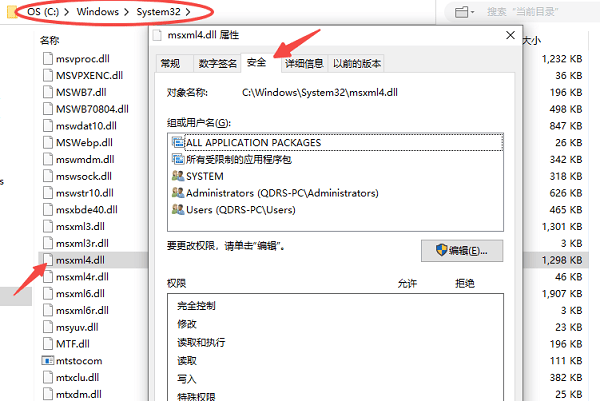Click the mtxclu.dll file icon
Image resolution: width=600 pixels, height=401 pixels.
[x=48, y=378]
